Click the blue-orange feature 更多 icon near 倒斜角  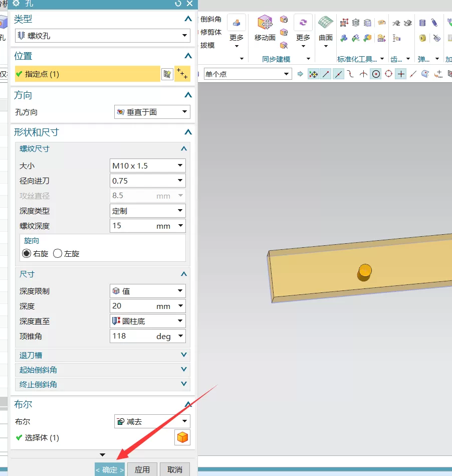click(237, 23)
